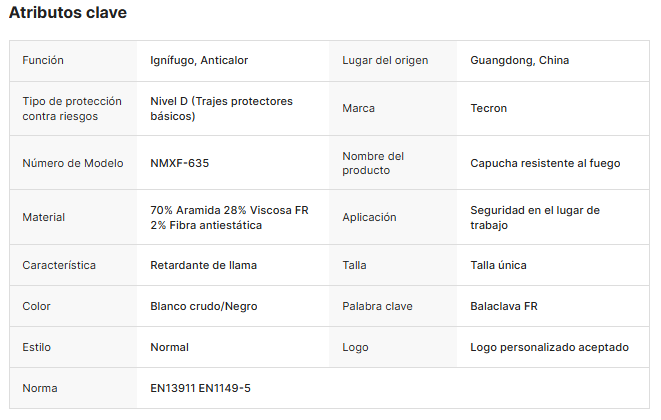Click the 'EN13911 EN1149-5' standard value
The width and height of the screenshot is (661, 420).
pos(200,388)
